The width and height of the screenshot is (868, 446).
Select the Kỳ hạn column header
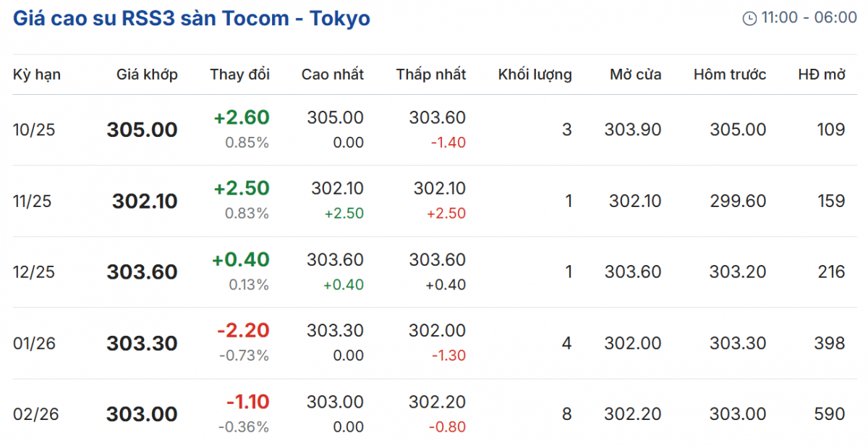[37, 75]
